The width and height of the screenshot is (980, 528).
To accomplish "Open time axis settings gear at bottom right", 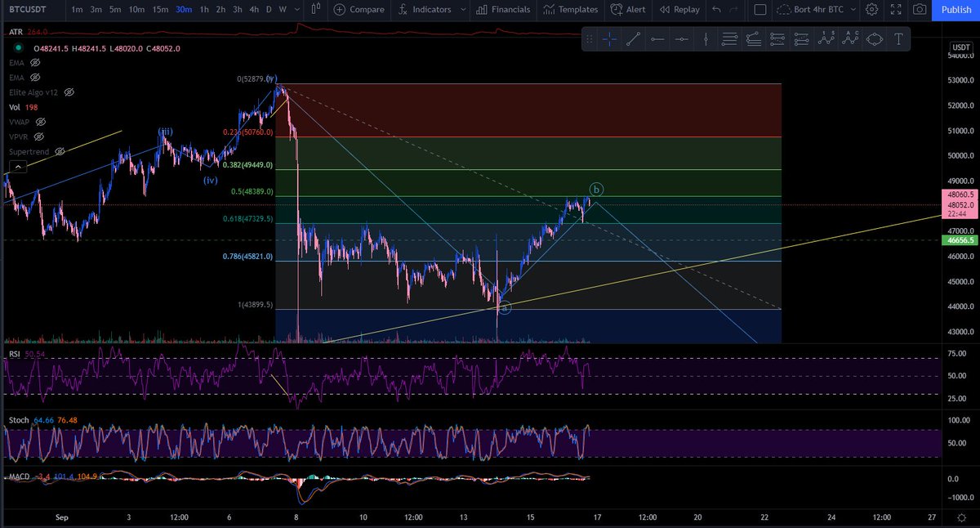I will point(960,517).
